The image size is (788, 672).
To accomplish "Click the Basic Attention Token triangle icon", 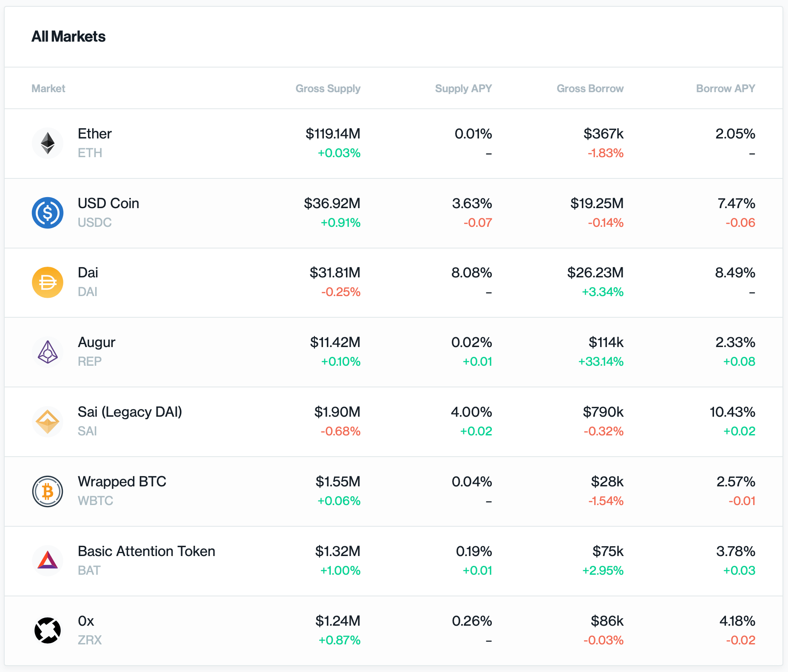I will pos(48,561).
